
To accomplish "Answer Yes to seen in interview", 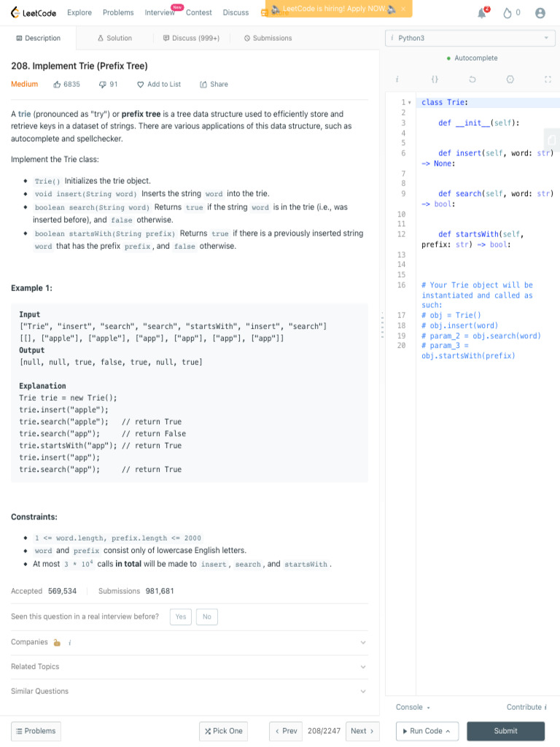I will point(180,617).
